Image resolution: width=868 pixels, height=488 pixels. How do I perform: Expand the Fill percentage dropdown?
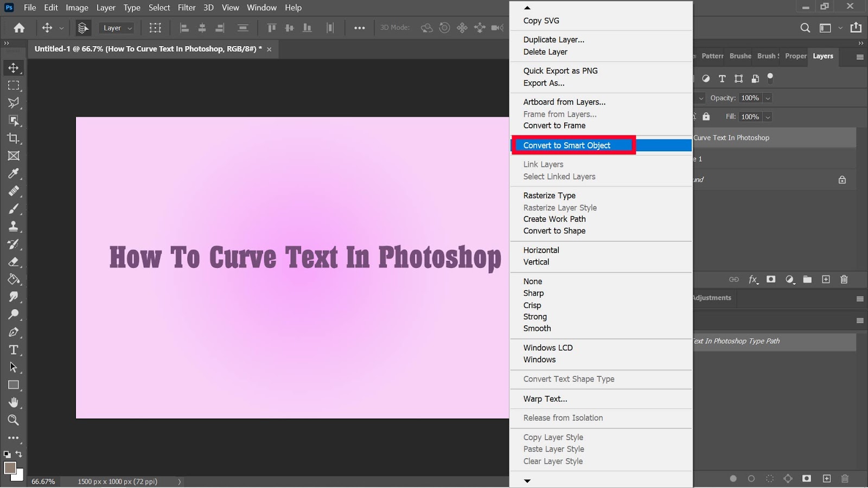[768, 117]
